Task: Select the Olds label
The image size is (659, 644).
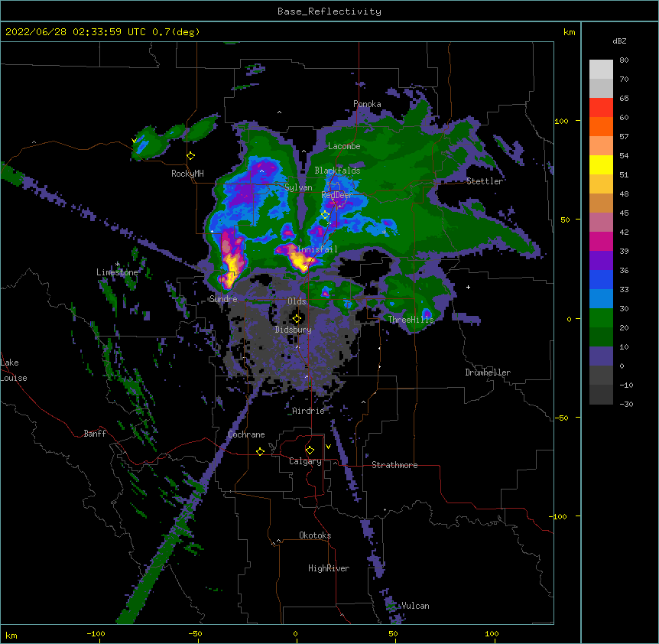Action: pos(297,301)
